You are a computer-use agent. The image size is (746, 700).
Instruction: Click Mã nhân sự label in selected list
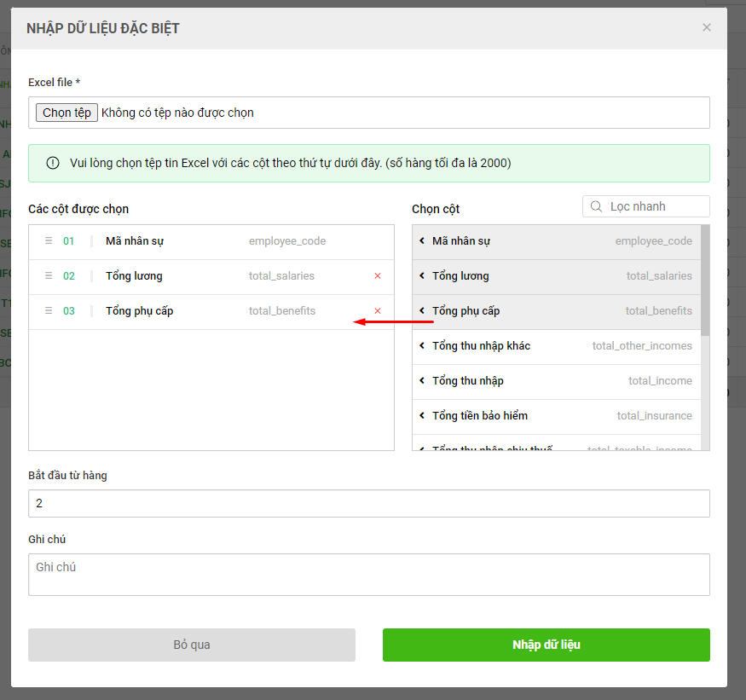coord(135,241)
